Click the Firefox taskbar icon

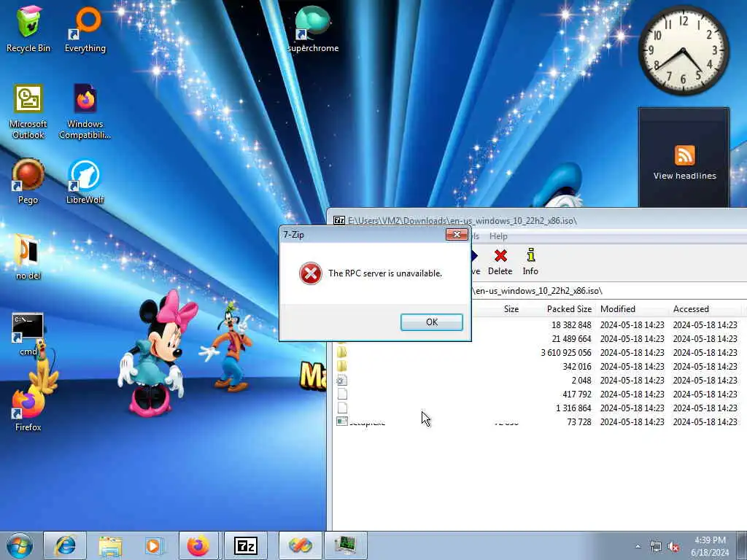coord(199,545)
